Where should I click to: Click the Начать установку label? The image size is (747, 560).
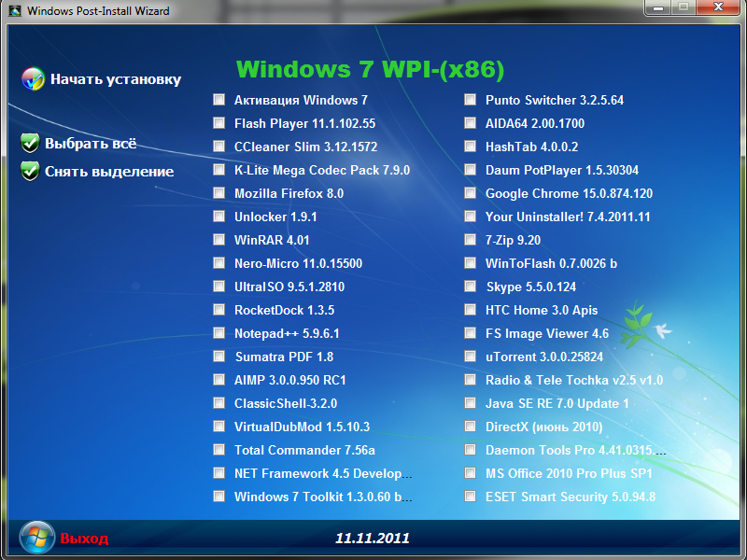click(x=116, y=79)
